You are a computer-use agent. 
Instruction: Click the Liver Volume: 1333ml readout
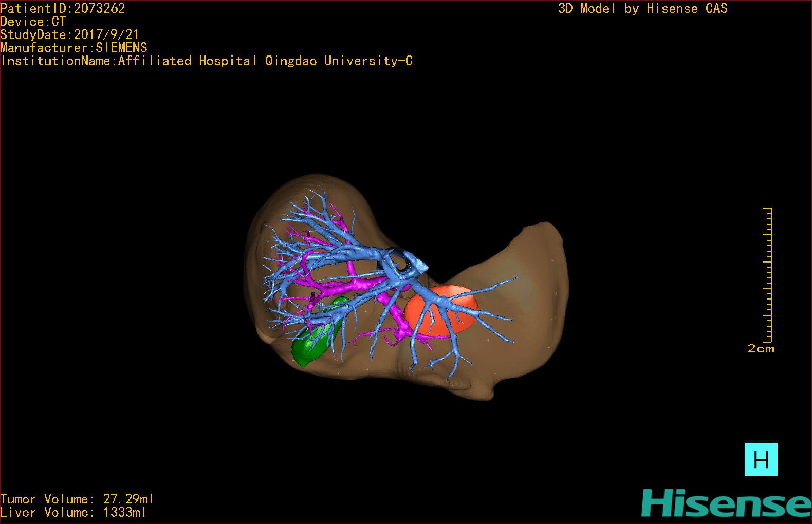pos(73,512)
